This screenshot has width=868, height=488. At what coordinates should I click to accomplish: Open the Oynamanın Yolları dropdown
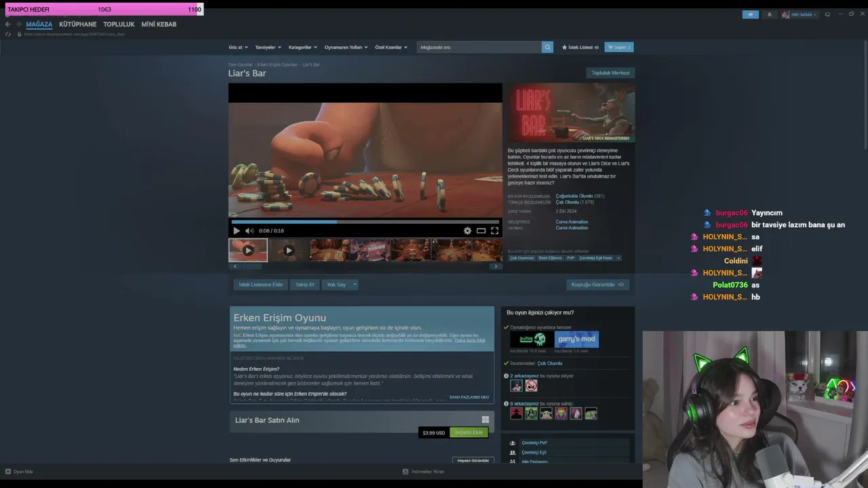coord(346,47)
